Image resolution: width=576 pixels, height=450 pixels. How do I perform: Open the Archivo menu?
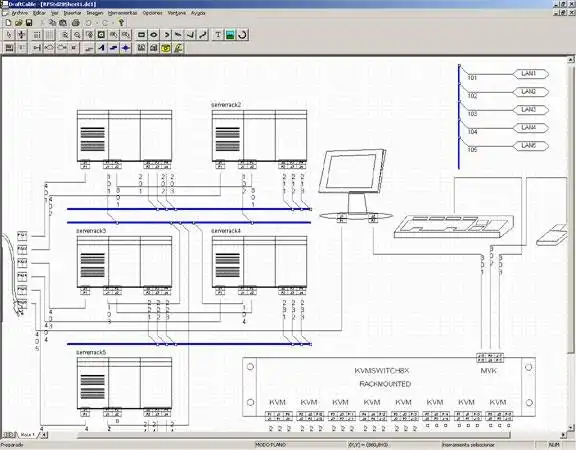[x=20, y=13]
